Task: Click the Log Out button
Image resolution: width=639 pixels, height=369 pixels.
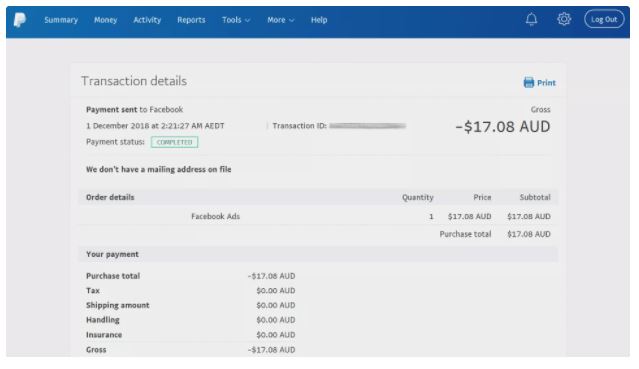Action: (604, 19)
